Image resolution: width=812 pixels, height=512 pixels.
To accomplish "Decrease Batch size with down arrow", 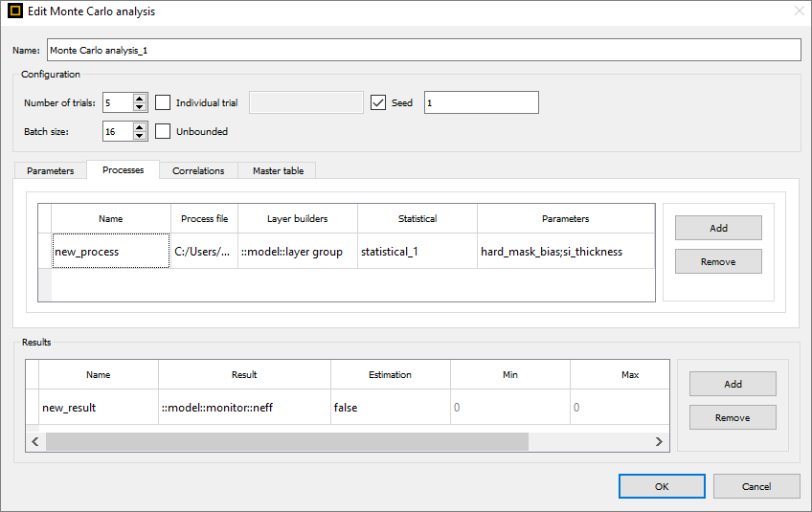I will pos(139,136).
